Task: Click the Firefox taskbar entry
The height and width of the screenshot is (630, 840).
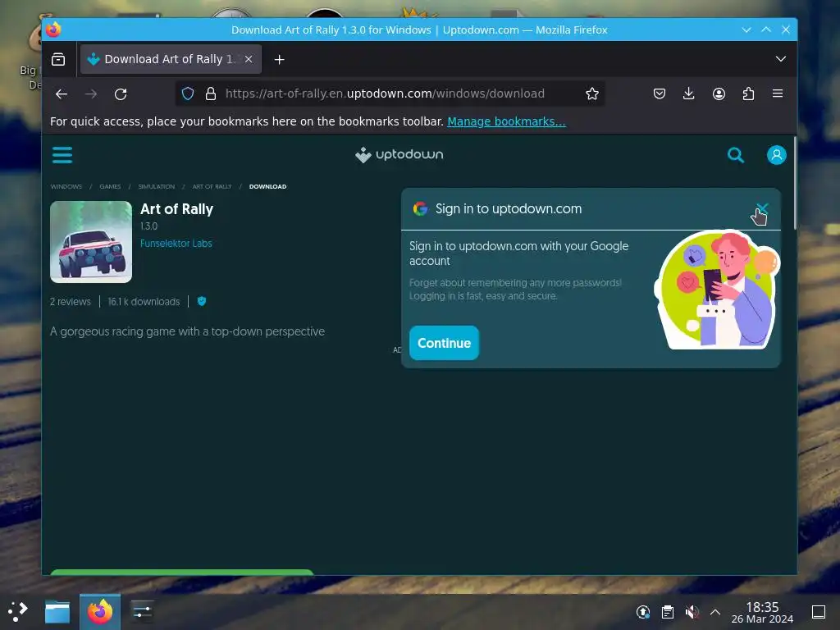Action: 100,612
